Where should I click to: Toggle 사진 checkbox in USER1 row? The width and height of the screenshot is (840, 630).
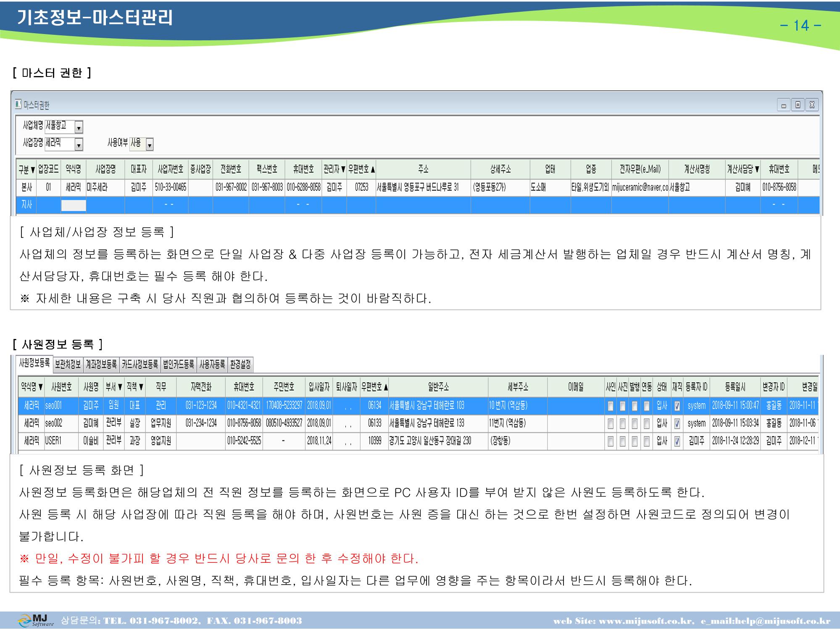point(622,441)
